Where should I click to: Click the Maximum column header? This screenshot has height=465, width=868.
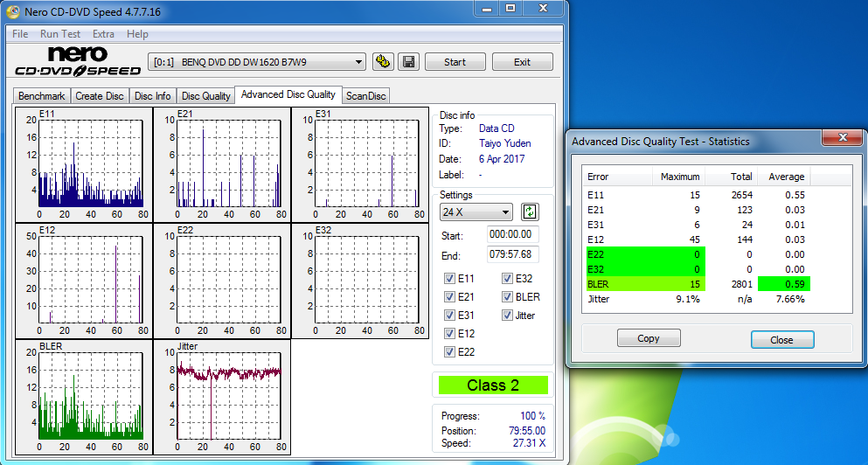679,177
